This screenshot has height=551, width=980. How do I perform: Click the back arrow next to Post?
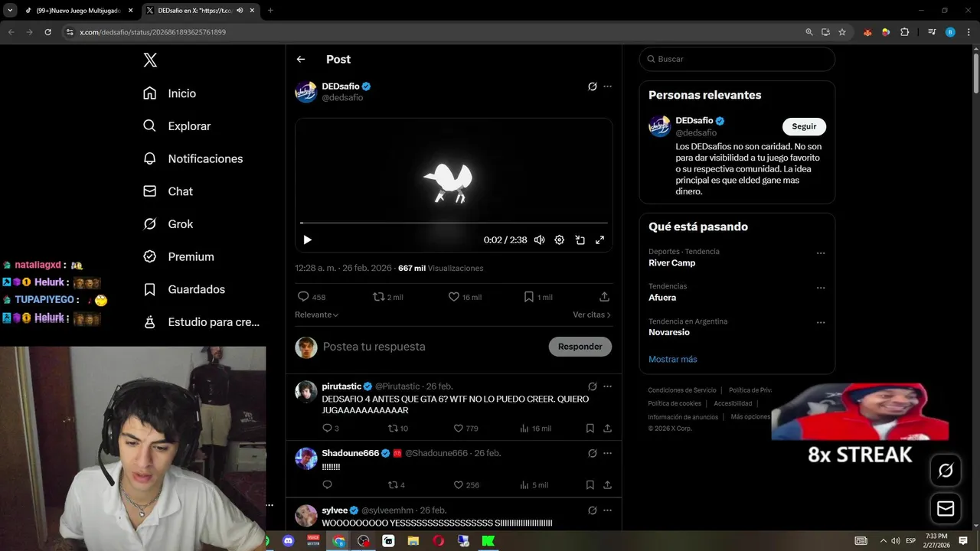click(x=301, y=59)
